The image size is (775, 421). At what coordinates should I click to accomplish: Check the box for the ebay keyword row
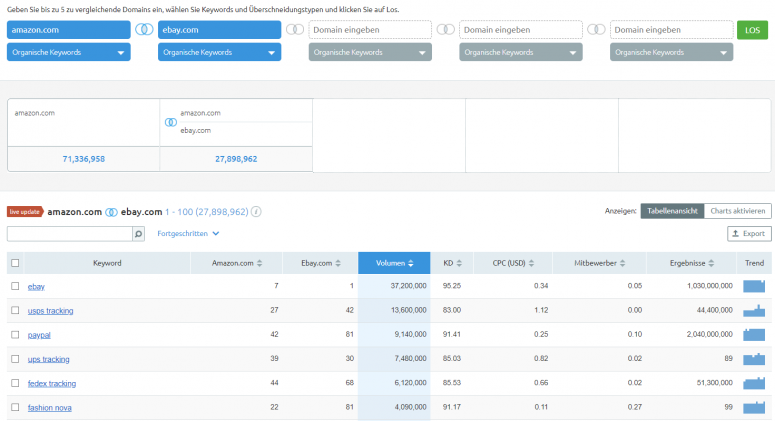click(15, 286)
